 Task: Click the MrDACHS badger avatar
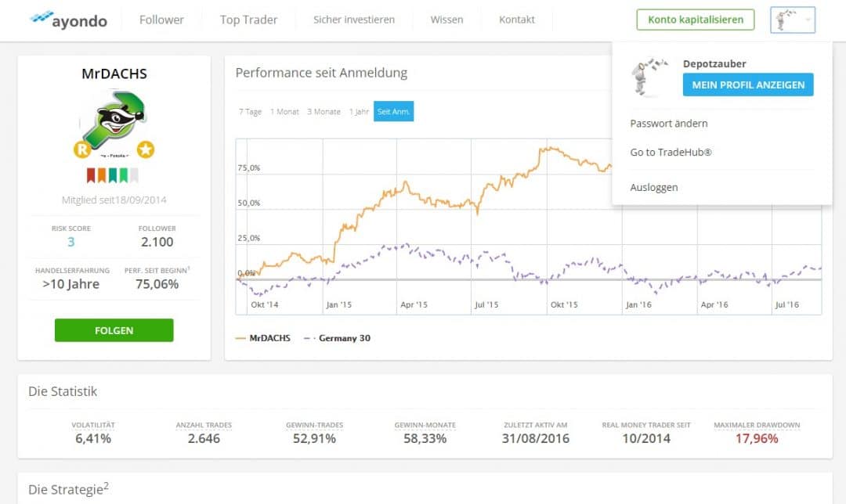coord(114,120)
